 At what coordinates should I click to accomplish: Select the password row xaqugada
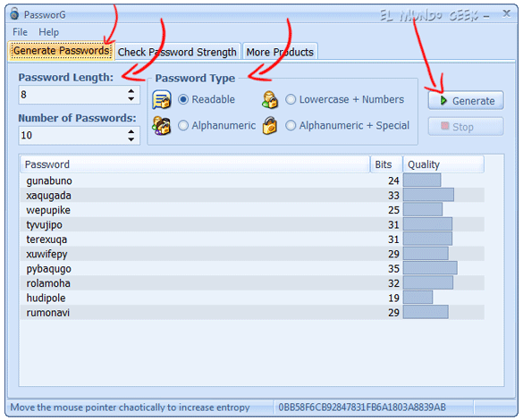252,196
